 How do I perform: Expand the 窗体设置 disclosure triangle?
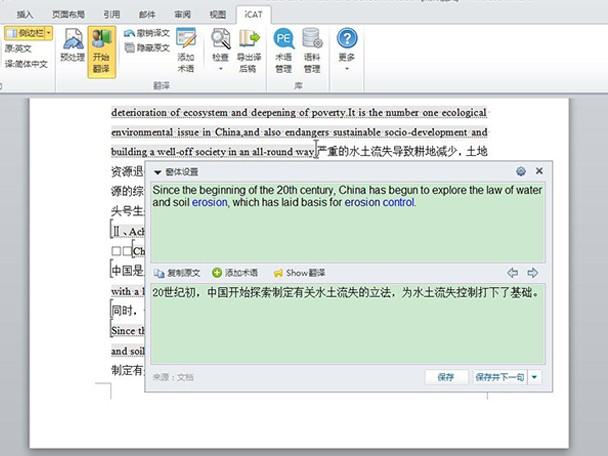(x=157, y=172)
